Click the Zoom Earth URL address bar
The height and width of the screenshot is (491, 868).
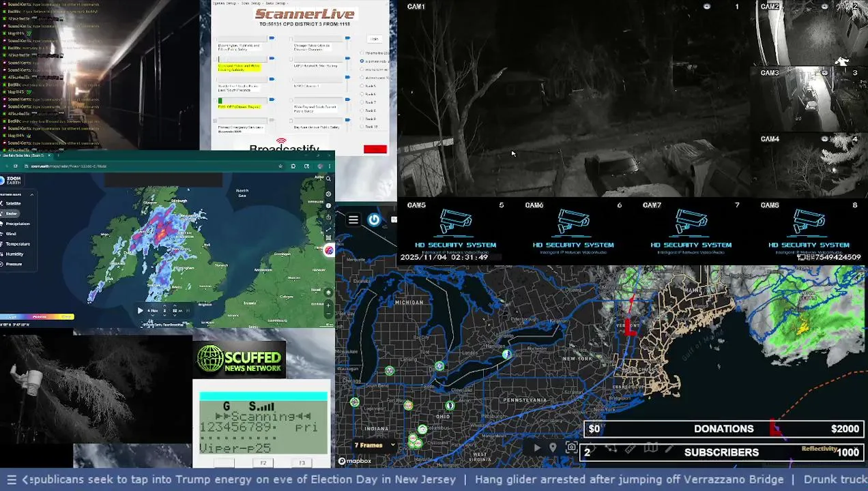click(150, 166)
